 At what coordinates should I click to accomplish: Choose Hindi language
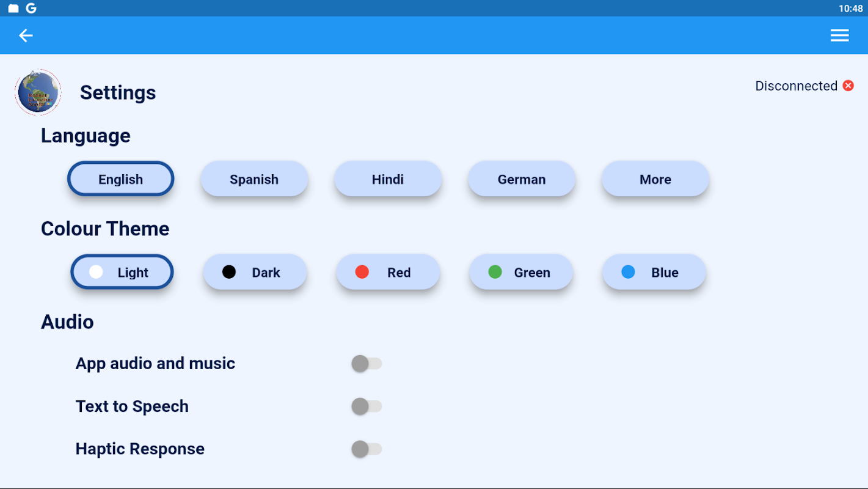point(388,179)
